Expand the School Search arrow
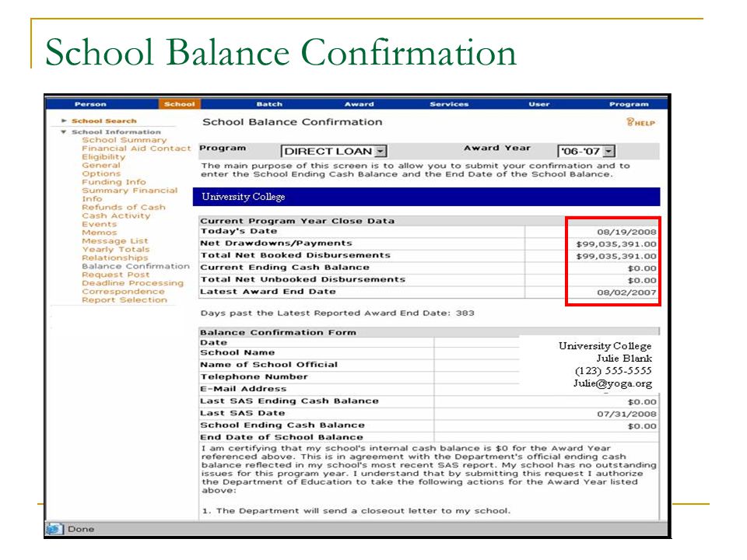 tap(64, 121)
